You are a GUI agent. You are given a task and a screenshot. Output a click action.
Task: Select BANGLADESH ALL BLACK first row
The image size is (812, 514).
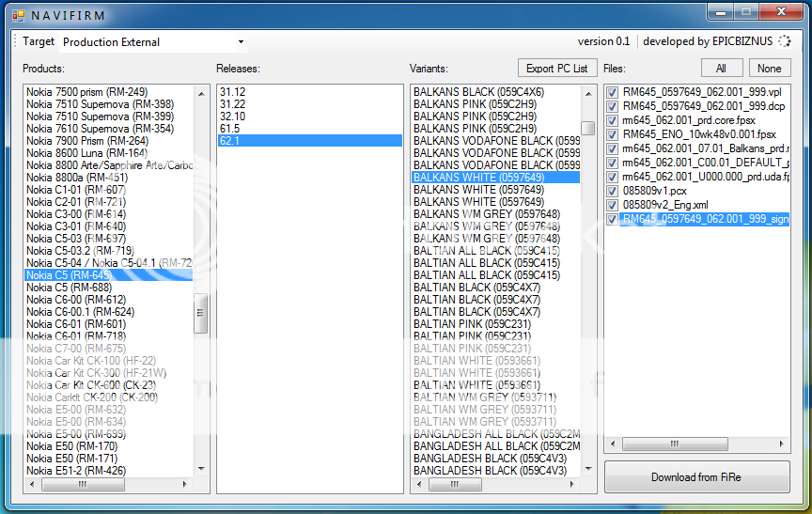[x=496, y=434]
